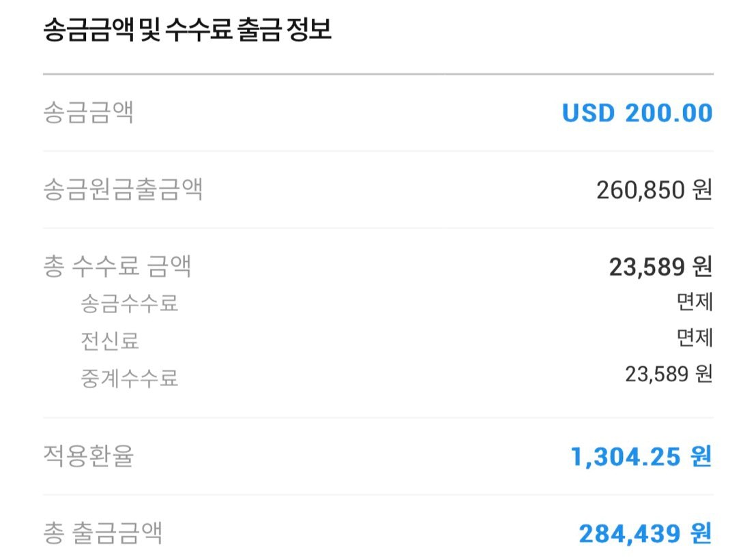Screen dimensions: 756x560
Task: Click the word USD in remittance amount
Action: pos(588,113)
